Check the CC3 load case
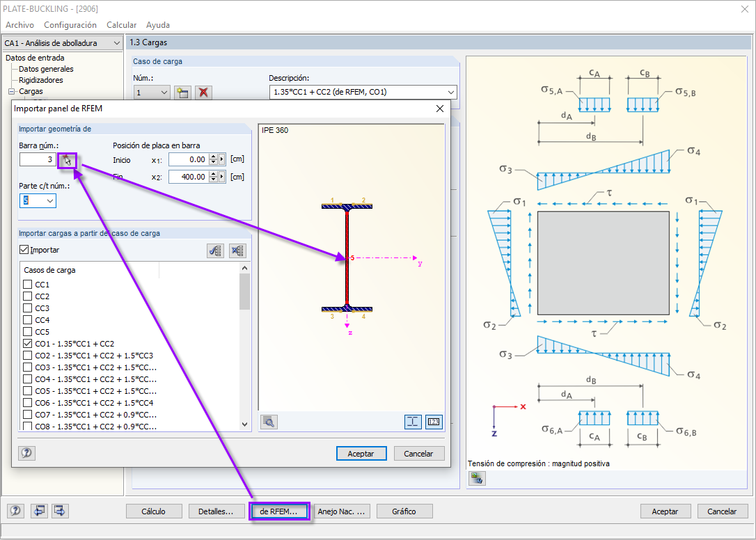The height and width of the screenshot is (540, 756). [x=27, y=308]
